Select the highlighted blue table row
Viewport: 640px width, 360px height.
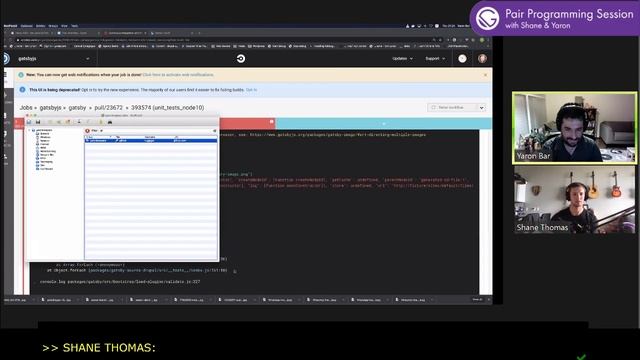point(151,140)
